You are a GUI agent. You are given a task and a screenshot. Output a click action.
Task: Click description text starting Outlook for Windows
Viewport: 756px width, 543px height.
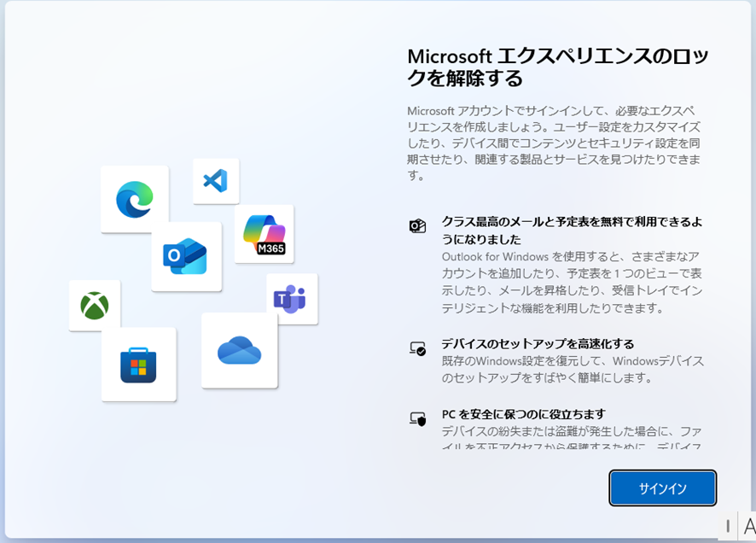[572, 282]
